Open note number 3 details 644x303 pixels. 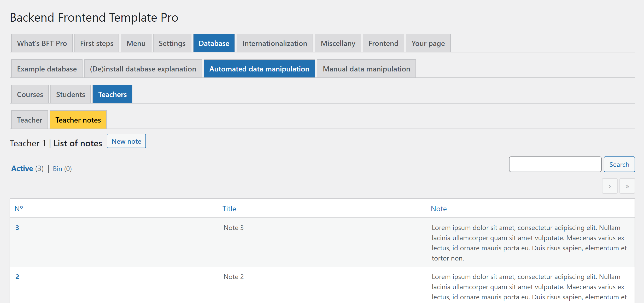click(17, 228)
